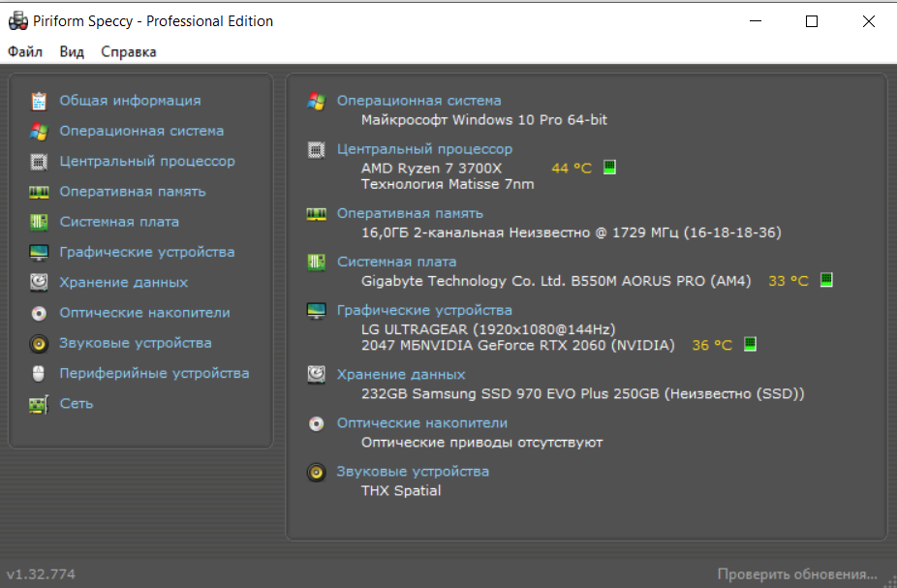Open Звуковые устройства heading link in summary
This screenshot has height=588, width=897.
coord(413,472)
